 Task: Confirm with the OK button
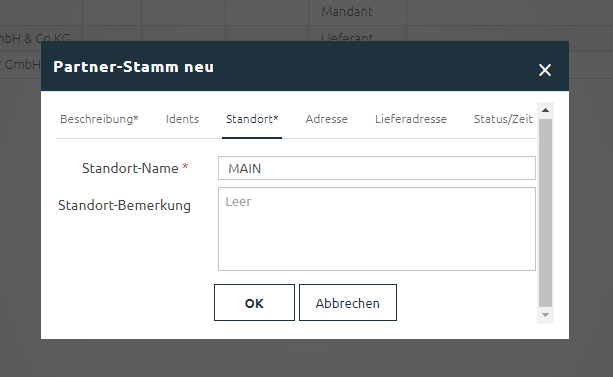click(x=254, y=303)
